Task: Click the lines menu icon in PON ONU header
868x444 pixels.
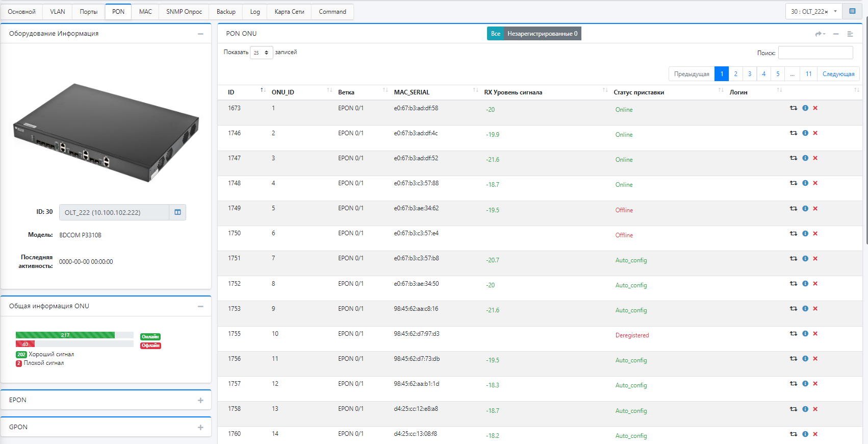Action: pyautogui.click(x=850, y=34)
